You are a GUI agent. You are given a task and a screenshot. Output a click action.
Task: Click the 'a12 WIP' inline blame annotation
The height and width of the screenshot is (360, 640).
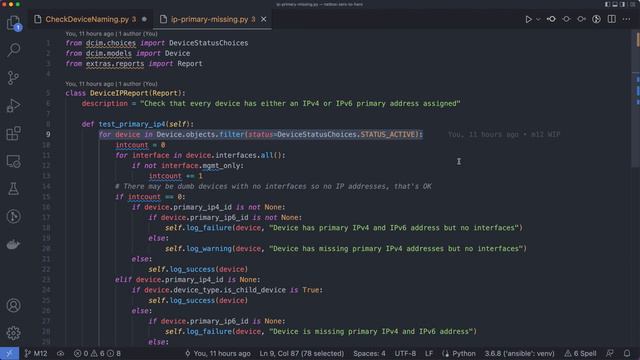[x=545, y=135]
